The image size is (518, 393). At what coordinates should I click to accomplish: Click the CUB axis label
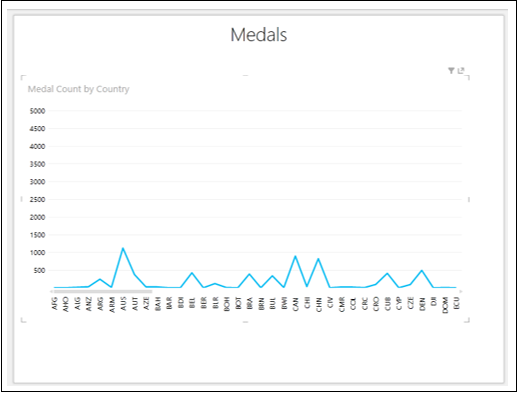tap(387, 304)
